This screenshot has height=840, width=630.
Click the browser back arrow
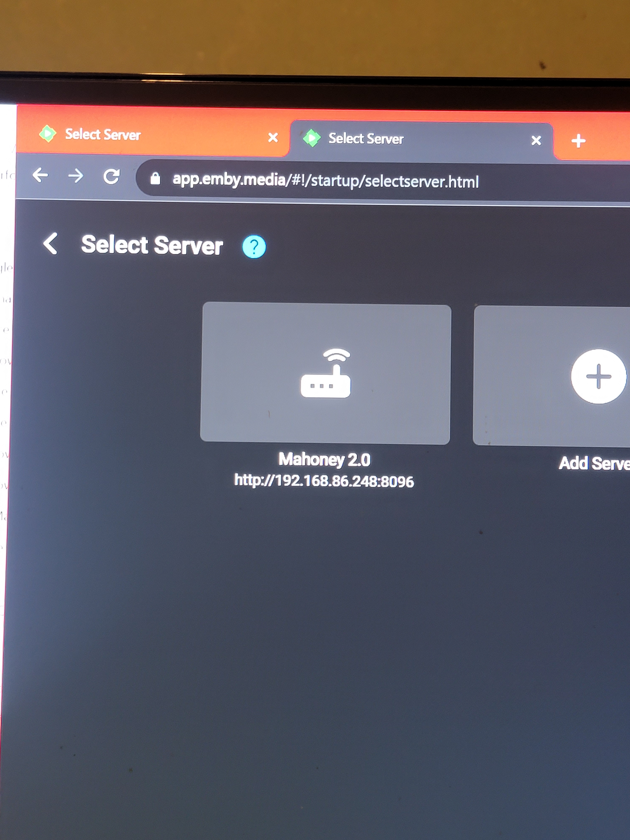click(x=40, y=175)
